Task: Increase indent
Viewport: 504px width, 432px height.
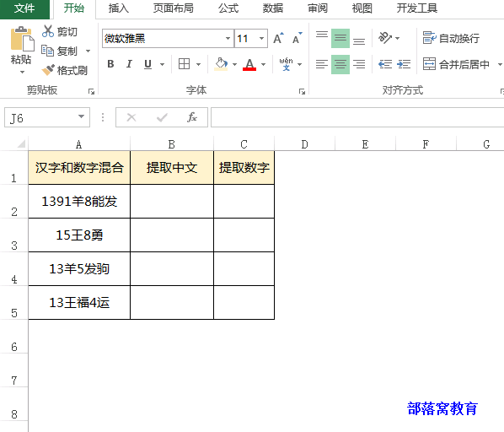Action: pyautogui.click(x=404, y=64)
